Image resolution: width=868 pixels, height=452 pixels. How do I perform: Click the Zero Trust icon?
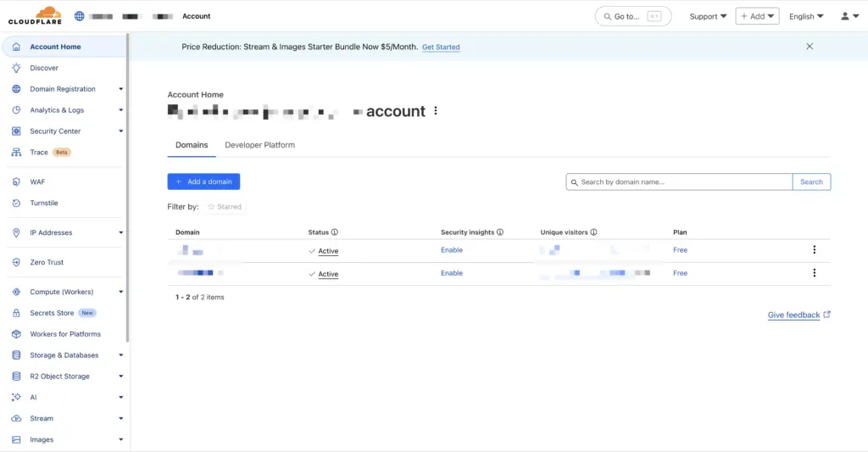click(16, 262)
